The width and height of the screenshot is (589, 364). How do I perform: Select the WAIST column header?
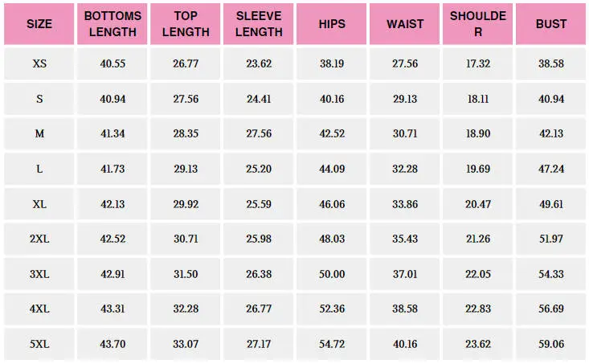(405, 24)
